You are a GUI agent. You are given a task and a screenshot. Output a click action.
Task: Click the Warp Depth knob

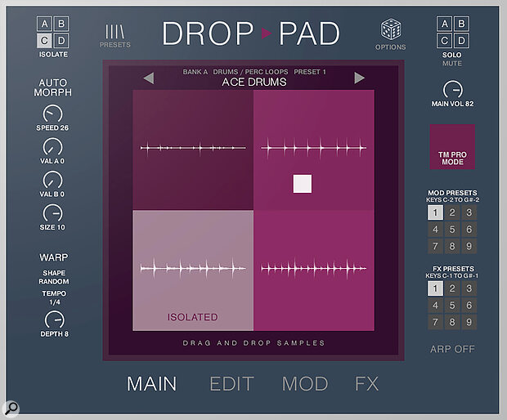pyautogui.click(x=53, y=319)
